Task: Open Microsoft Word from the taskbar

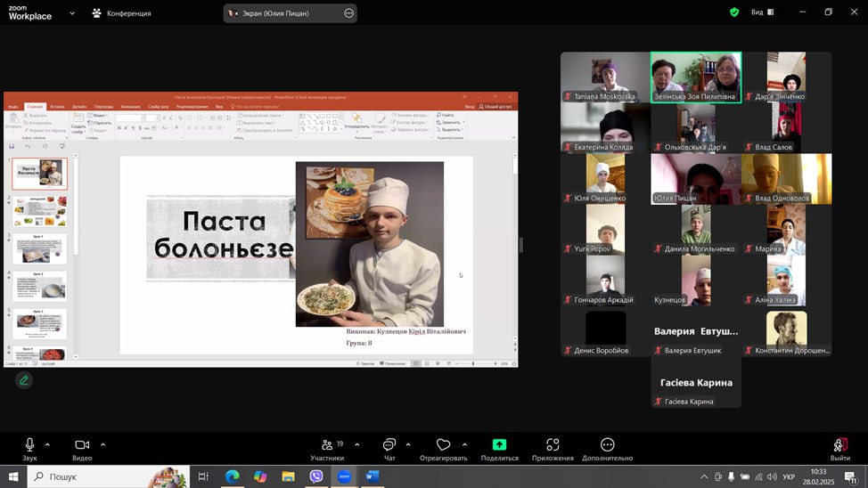Action: click(372, 476)
